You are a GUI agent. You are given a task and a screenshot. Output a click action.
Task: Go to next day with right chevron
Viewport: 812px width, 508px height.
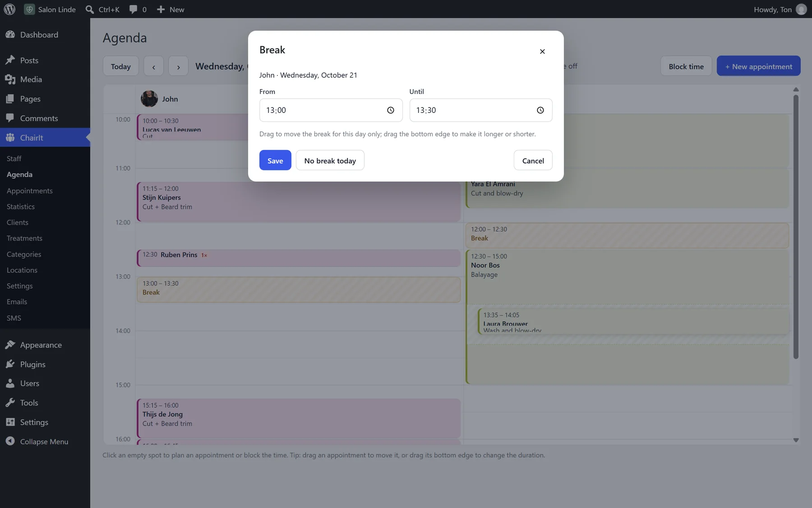click(x=178, y=66)
